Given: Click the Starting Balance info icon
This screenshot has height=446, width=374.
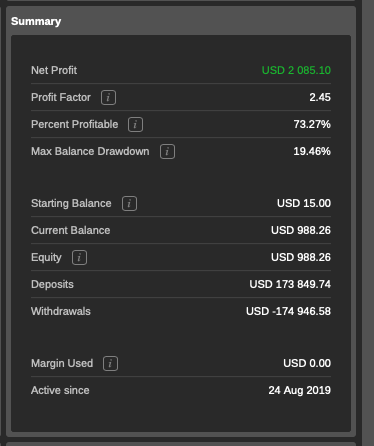Looking at the screenshot, I should click(129, 204).
